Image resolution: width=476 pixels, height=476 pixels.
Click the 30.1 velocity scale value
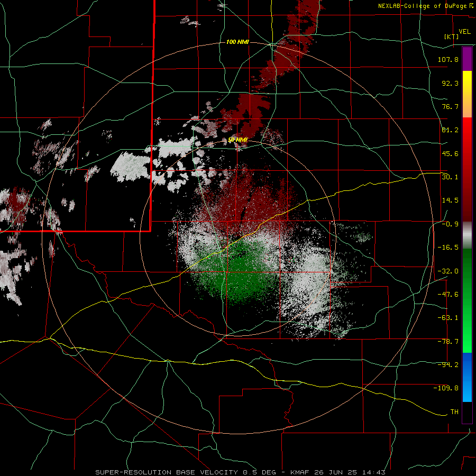pyautogui.click(x=450, y=177)
